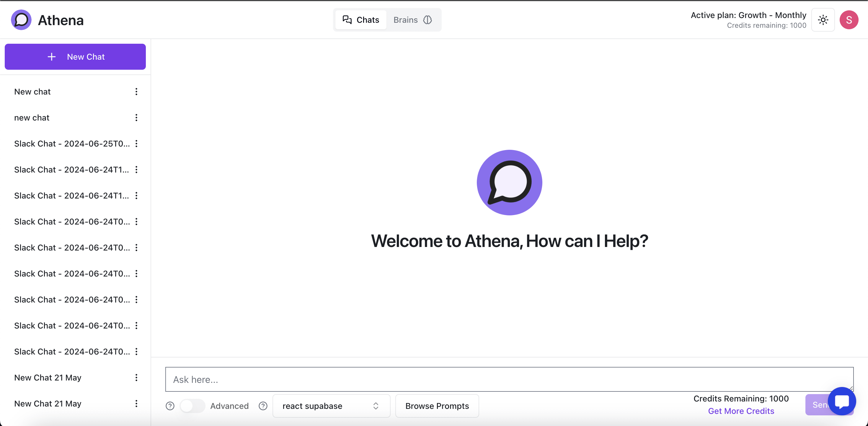Open the floating support chat bubble
This screenshot has height=426, width=868.
(x=841, y=401)
